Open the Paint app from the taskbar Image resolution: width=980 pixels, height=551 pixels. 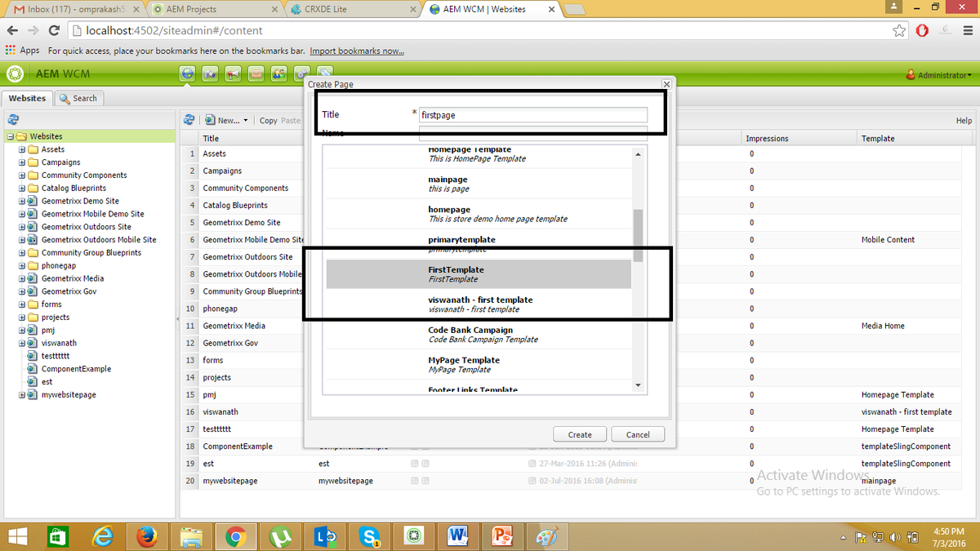click(546, 536)
